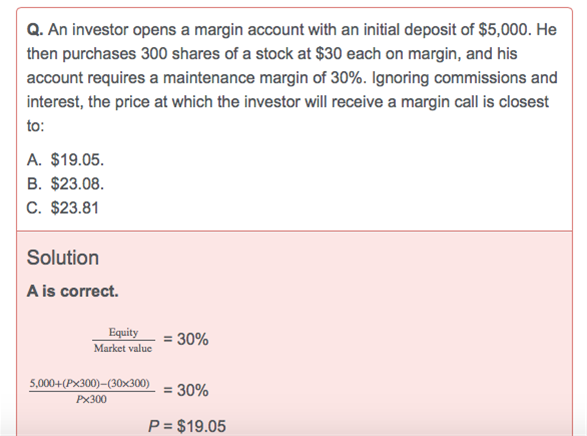Select answer option C. $23.81
Screen dimensions: 587x436
[63, 208]
